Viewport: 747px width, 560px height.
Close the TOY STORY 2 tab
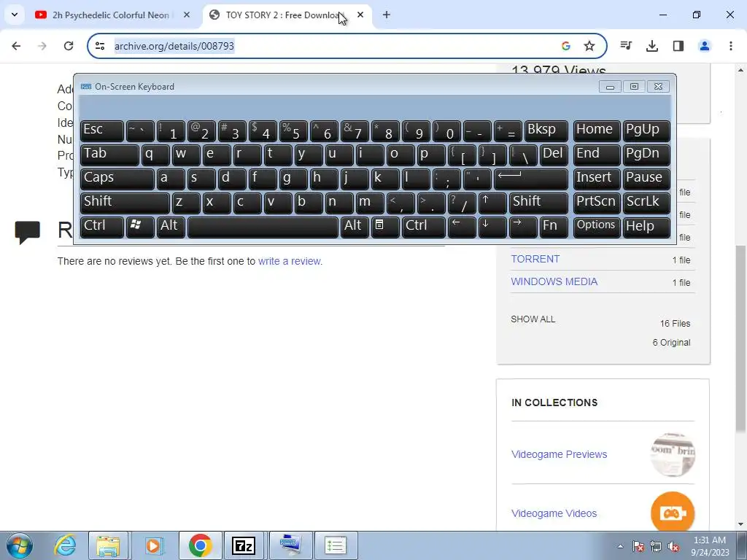(x=360, y=15)
